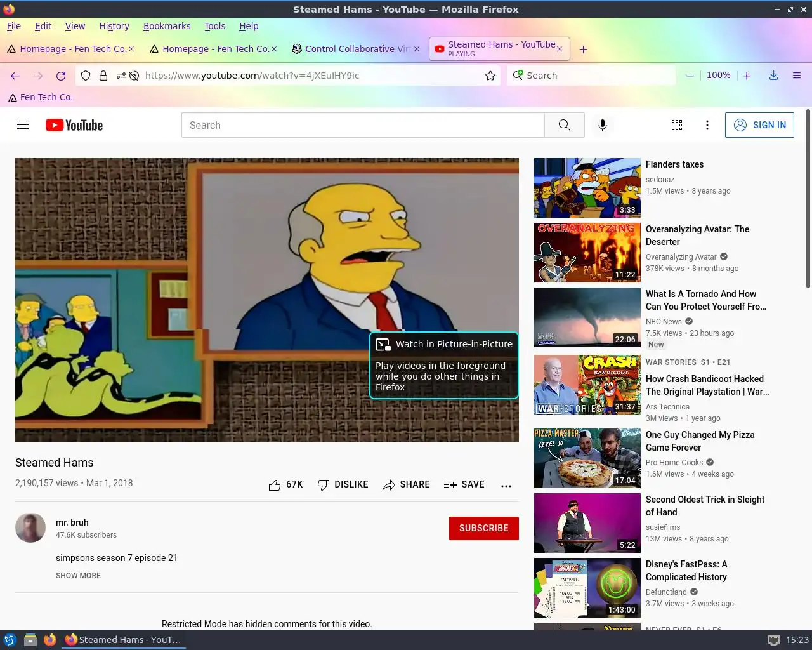The width and height of the screenshot is (812, 650).
Task: Open One Guy Changed My Pizza video
Action: pyautogui.click(x=700, y=441)
